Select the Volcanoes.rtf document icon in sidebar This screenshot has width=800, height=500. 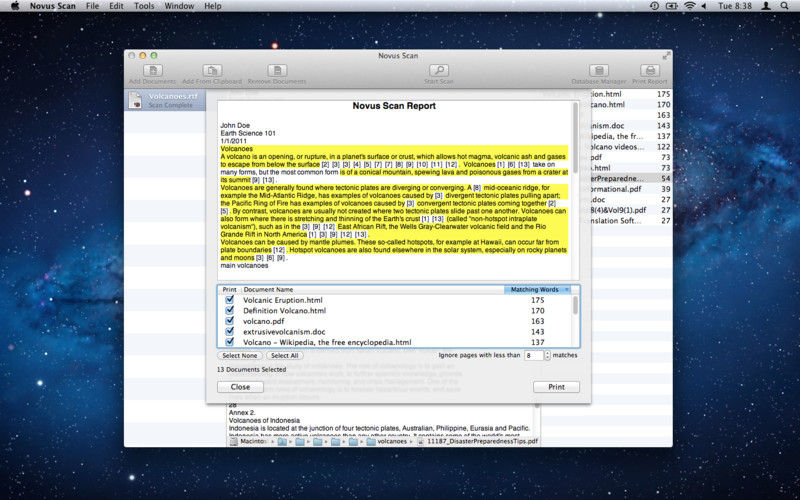[x=135, y=100]
